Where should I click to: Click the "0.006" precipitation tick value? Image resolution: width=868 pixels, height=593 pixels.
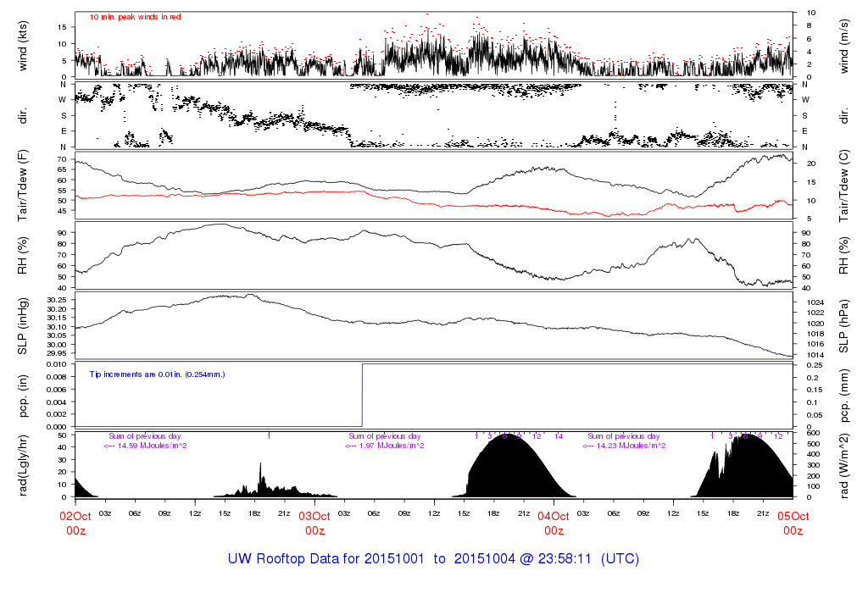57,390
